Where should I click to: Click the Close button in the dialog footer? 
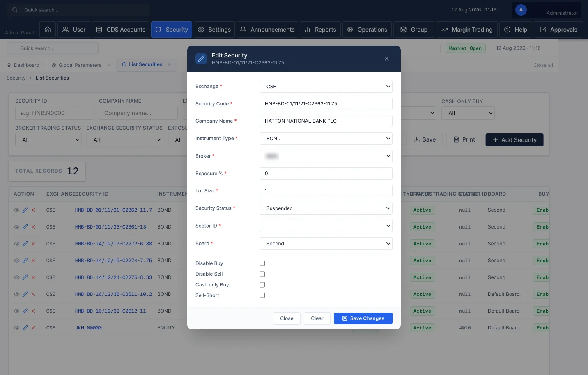pyautogui.click(x=287, y=318)
